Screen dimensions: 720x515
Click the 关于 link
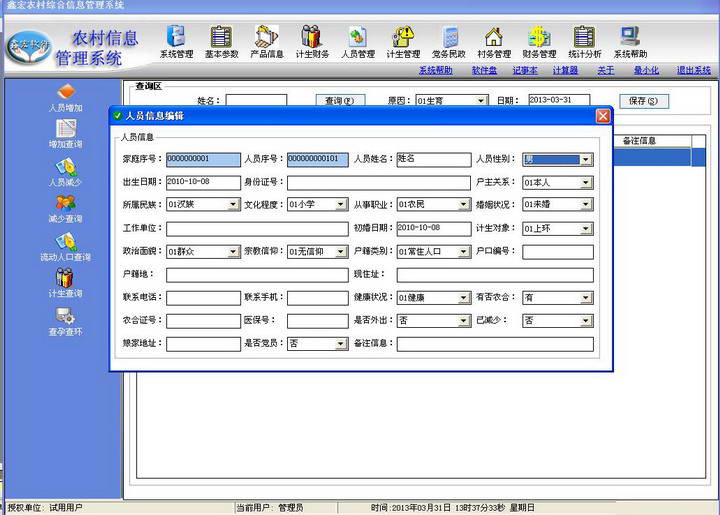coord(606,70)
